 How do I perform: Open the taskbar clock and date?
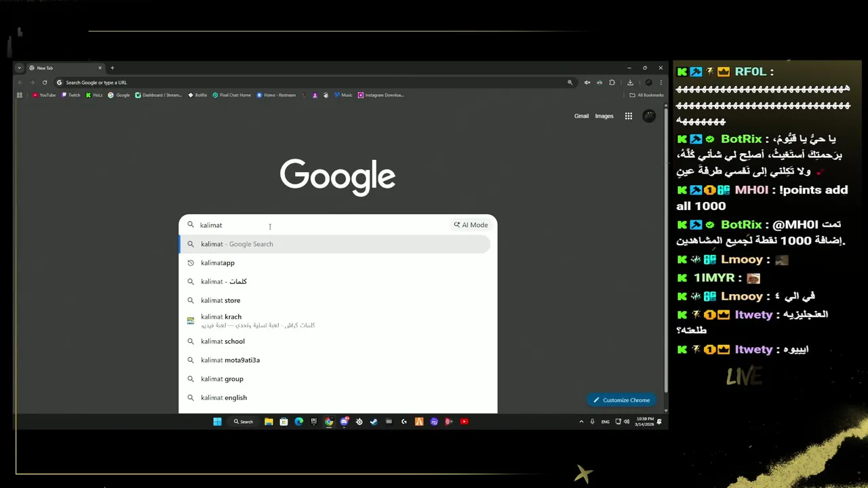tap(645, 422)
